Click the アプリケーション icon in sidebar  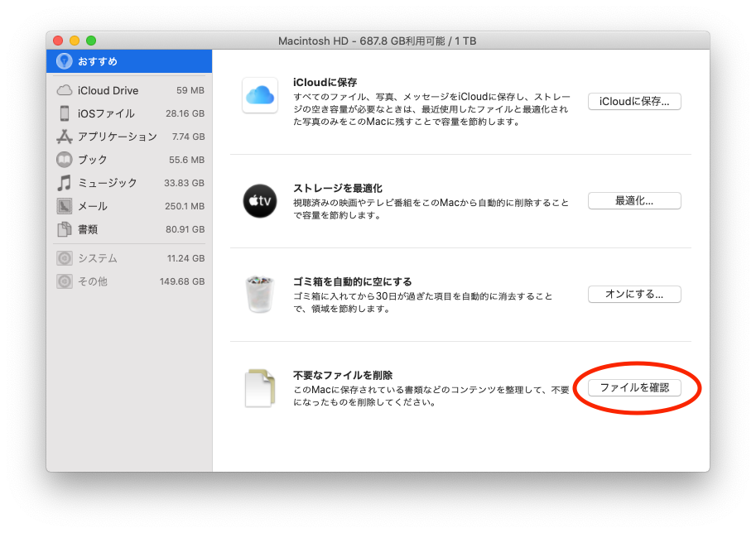[65, 137]
